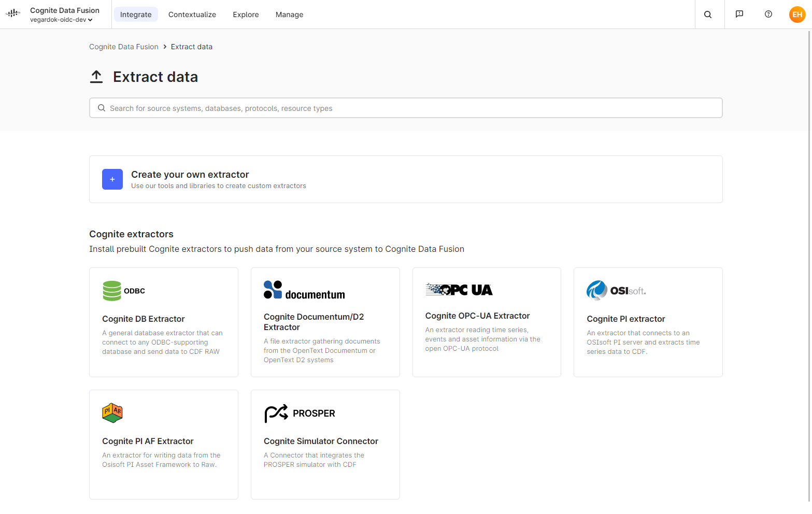Screen dimensions: 812x514
Task: Click the OPC UA logo
Action: tap(459, 290)
